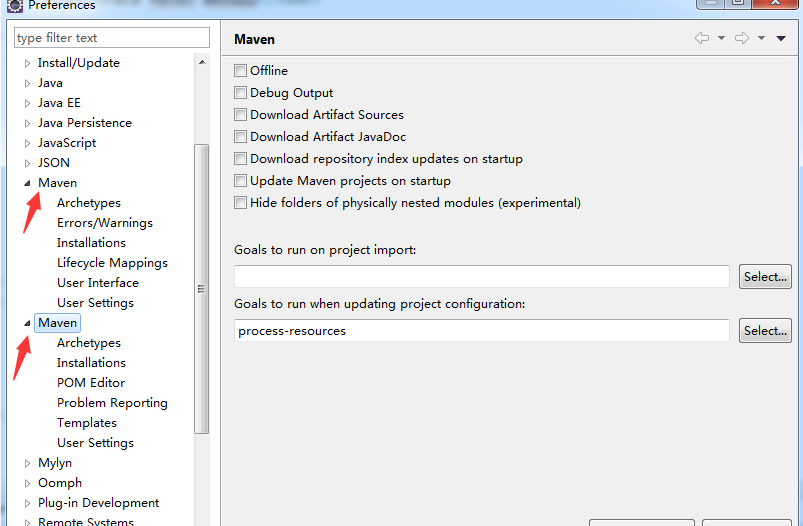The height and width of the screenshot is (526, 803).
Task: Check Download Artifact JavaDoc
Action: point(240,136)
